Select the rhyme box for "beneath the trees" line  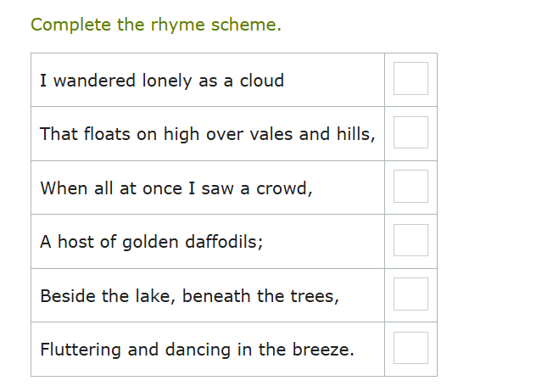coord(411,294)
